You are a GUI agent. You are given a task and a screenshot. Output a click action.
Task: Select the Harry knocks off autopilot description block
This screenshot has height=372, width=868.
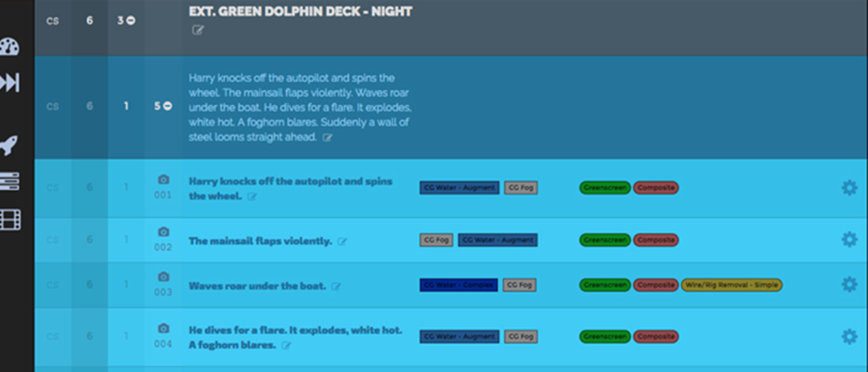[x=300, y=108]
